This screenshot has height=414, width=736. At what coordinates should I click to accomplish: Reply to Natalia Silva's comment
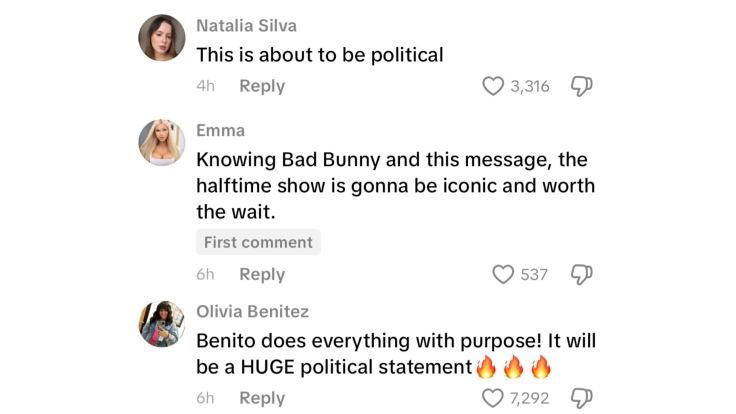pyautogui.click(x=262, y=86)
